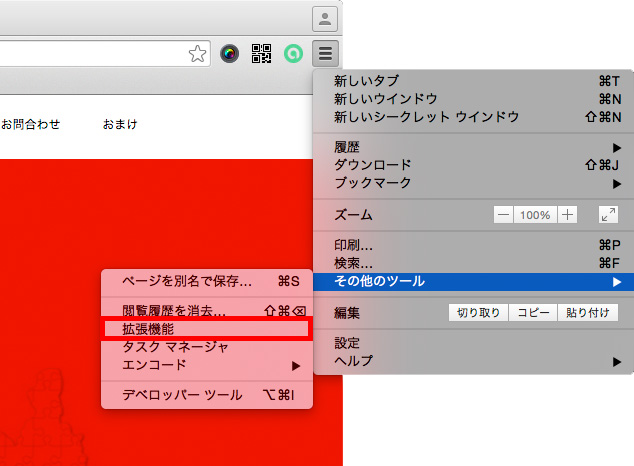
Task: Open the QR code extension
Action: click(x=262, y=53)
